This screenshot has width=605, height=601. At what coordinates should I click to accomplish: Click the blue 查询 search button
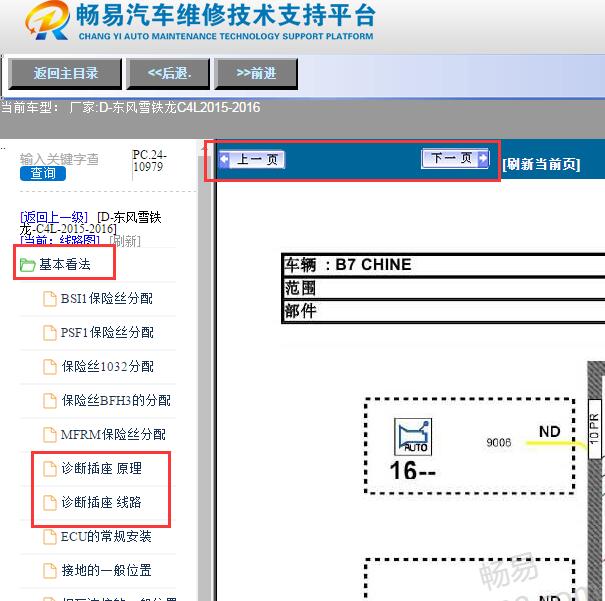pos(43,174)
